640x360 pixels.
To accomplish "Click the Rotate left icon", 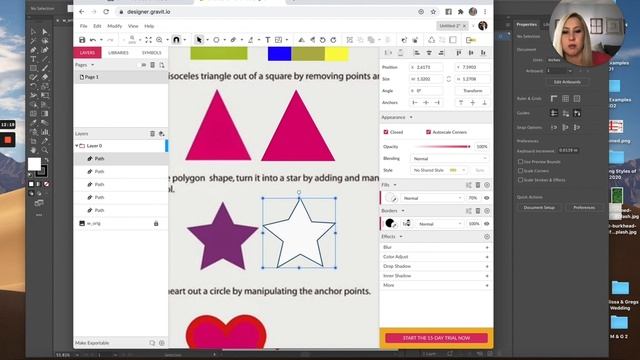I will 322,40.
